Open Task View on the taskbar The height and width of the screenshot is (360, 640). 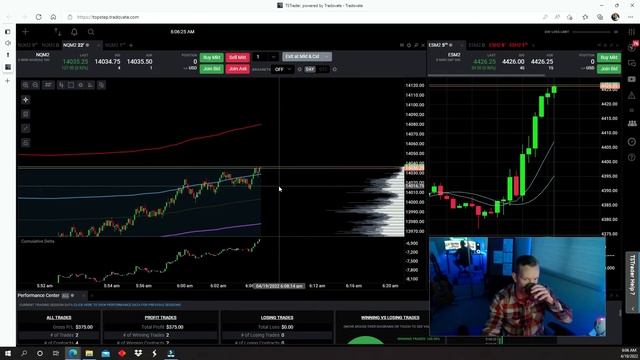coord(56,353)
